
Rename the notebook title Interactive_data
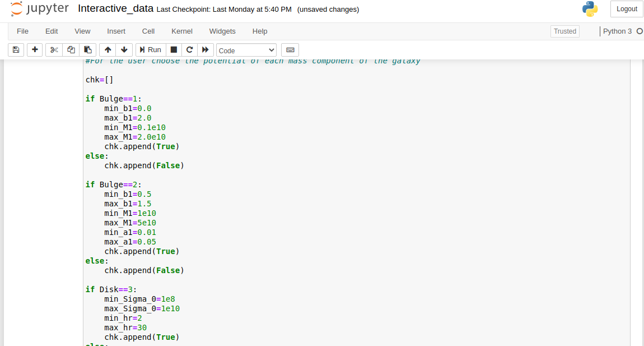pos(115,8)
